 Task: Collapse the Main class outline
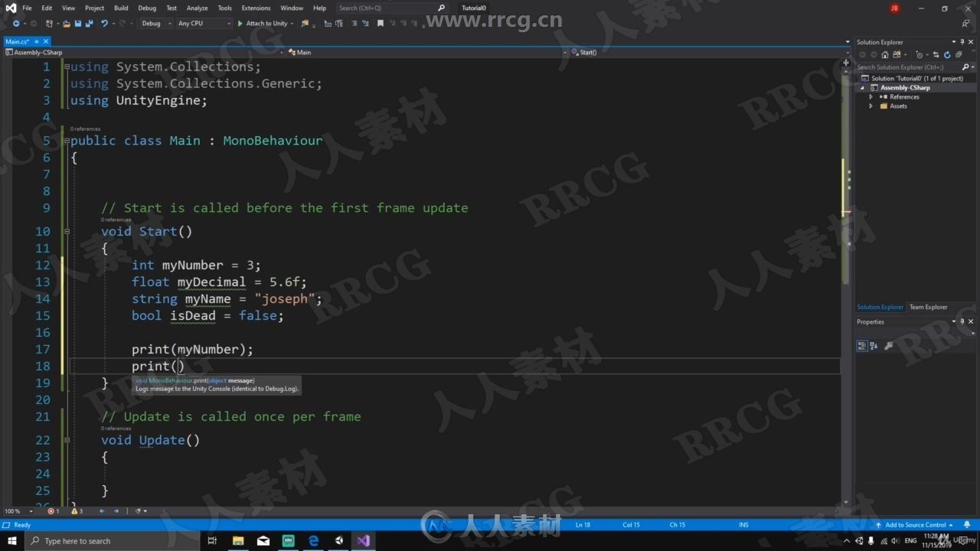67,141
